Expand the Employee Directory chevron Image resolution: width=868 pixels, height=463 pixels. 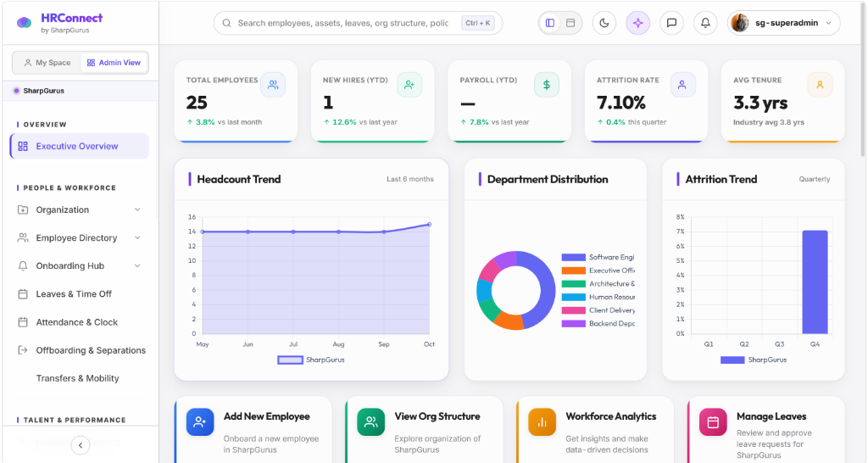coord(137,237)
